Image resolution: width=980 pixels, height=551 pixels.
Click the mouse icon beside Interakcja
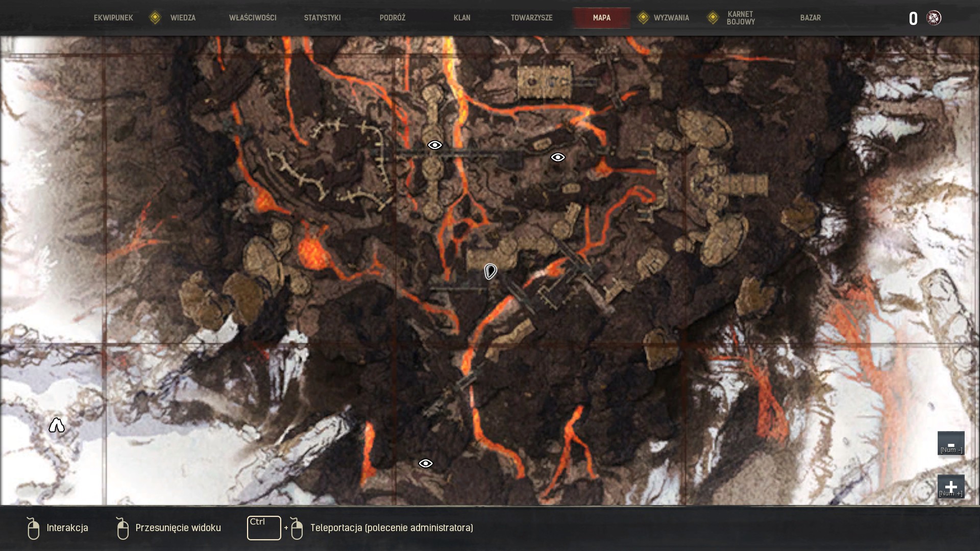33,528
